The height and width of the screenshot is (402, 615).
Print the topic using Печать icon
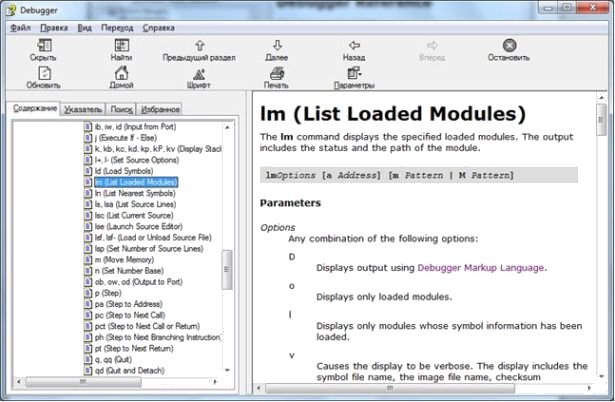tap(277, 74)
